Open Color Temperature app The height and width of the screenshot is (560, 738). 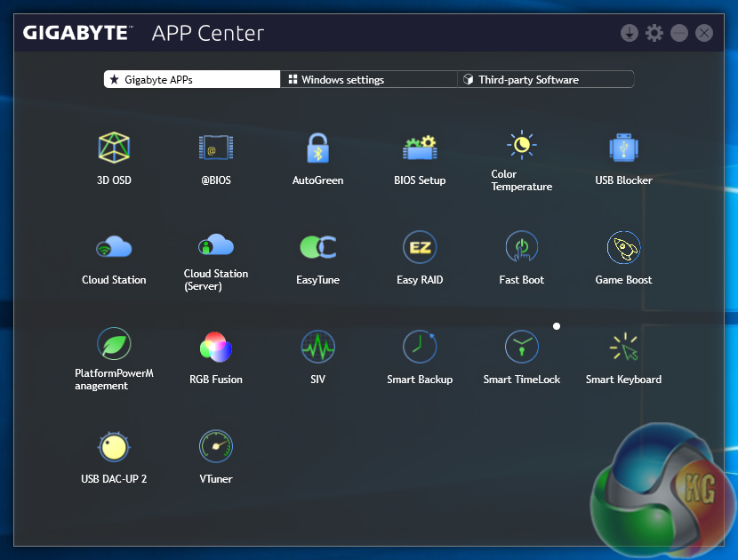pyautogui.click(x=522, y=146)
